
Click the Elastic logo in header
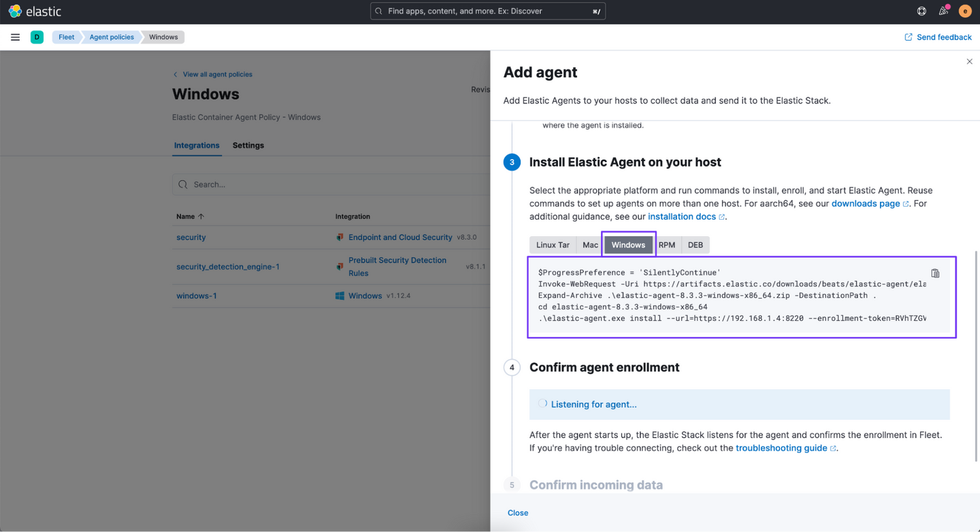click(x=35, y=12)
